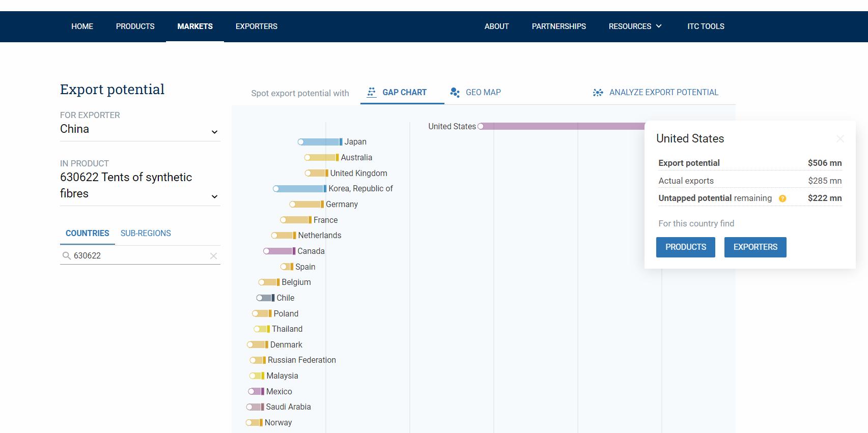Switch to the Sub-Regions tab
The height and width of the screenshot is (433, 868).
pyautogui.click(x=146, y=233)
